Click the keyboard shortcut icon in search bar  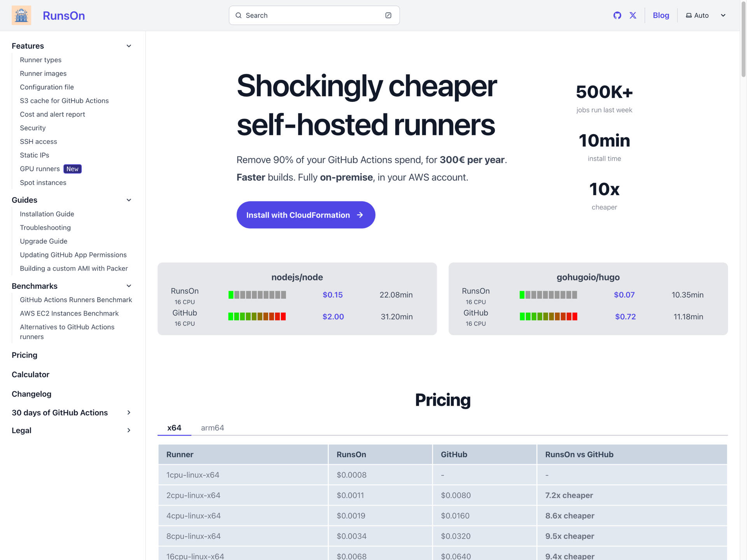pyautogui.click(x=388, y=15)
